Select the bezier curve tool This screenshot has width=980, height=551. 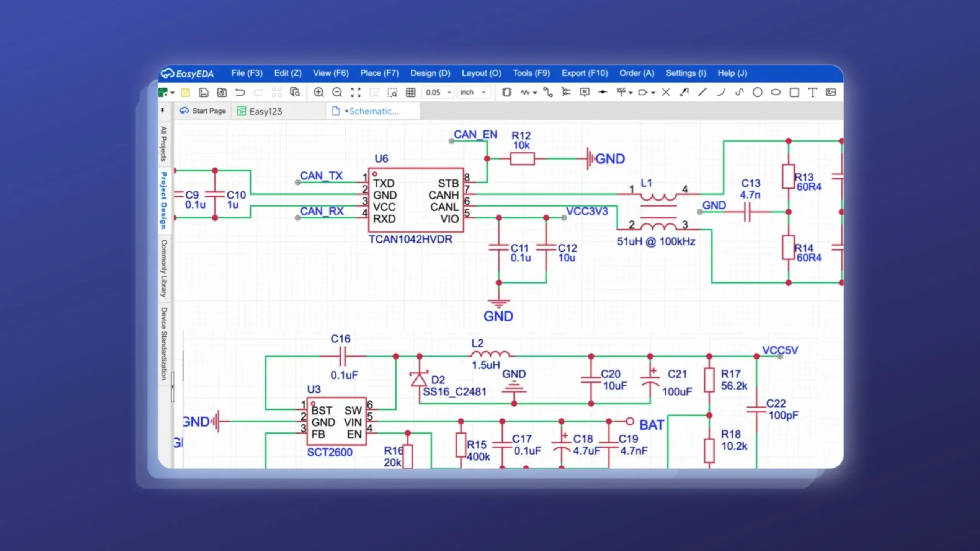[739, 92]
